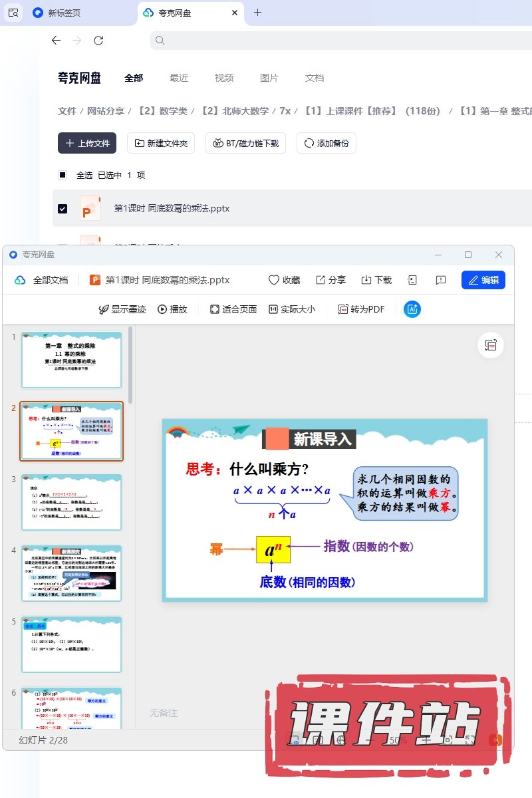Click the 收藏 heart icon
The image size is (532, 798).
click(x=274, y=280)
